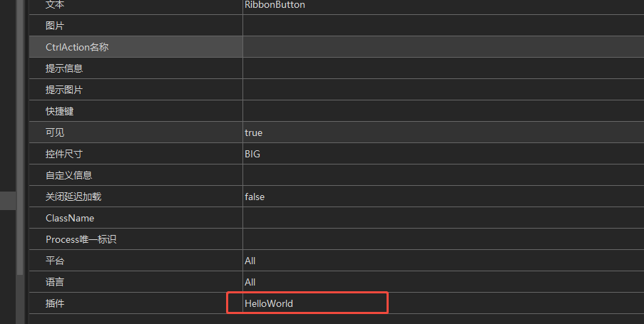The image size is (644, 324).
Task: Click the Process唯一标识 value cell
Action: click(444, 239)
